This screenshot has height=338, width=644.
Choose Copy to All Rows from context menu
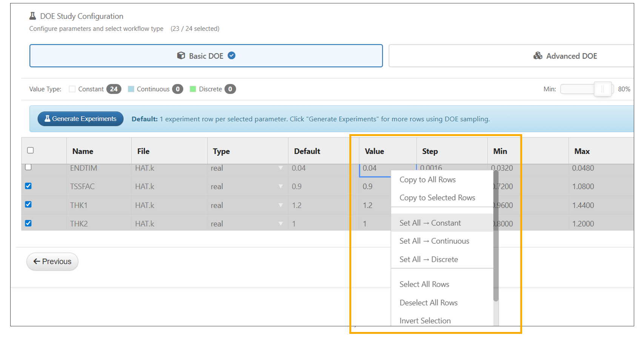coord(427,180)
